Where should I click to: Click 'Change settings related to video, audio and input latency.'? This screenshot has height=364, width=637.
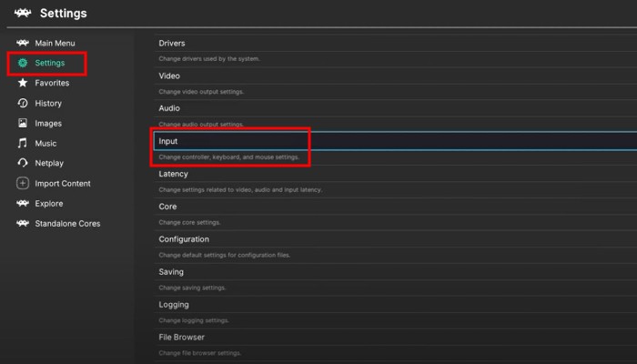pos(240,189)
